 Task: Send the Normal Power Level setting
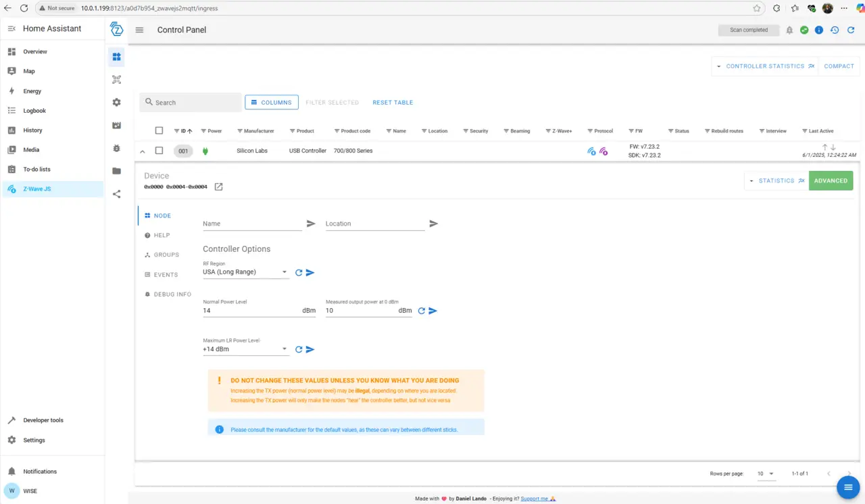(x=433, y=311)
